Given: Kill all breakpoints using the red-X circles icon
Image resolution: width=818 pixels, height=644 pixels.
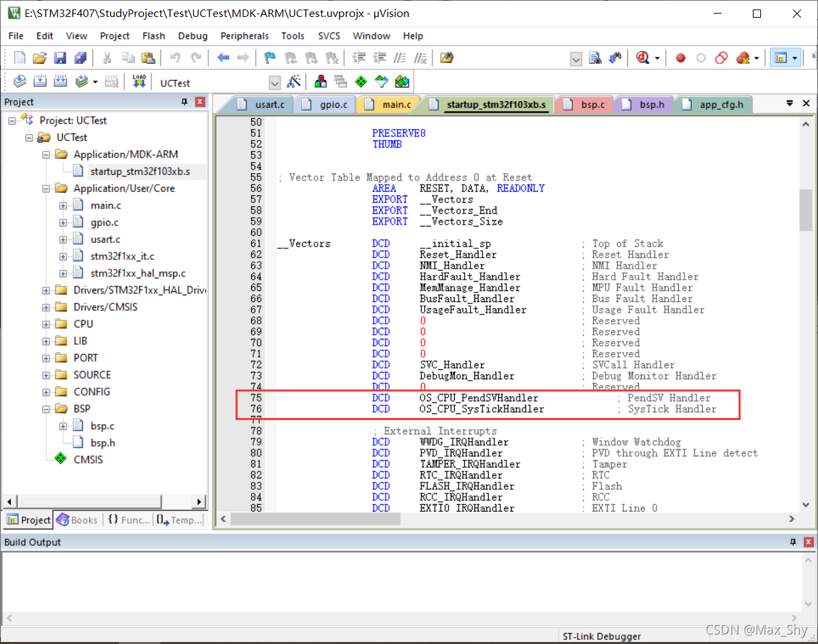Looking at the screenshot, I should [743, 58].
